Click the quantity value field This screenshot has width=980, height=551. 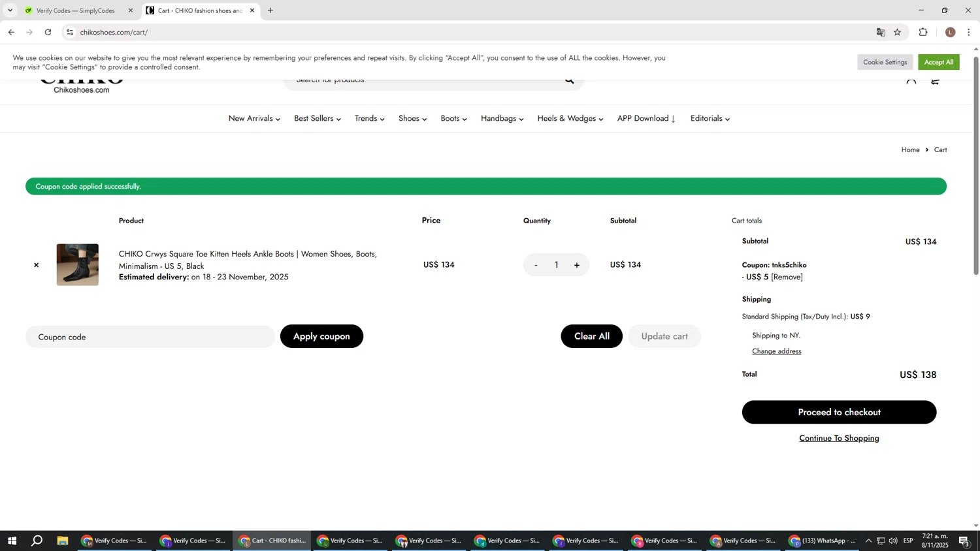(x=557, y=265)
